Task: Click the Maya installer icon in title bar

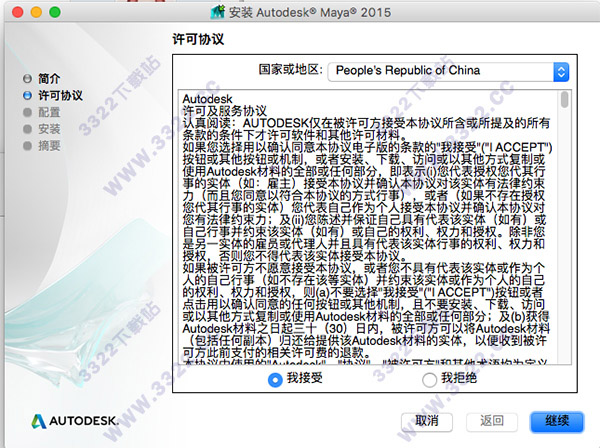Action: tap(217, 12)
